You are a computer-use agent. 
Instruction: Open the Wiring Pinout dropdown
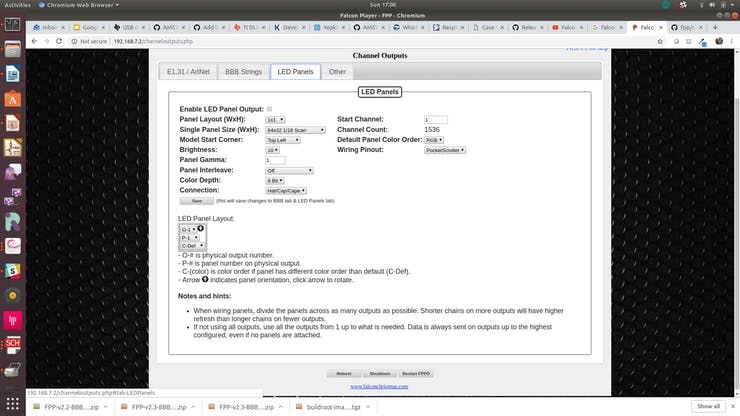(x=445, y=150)
